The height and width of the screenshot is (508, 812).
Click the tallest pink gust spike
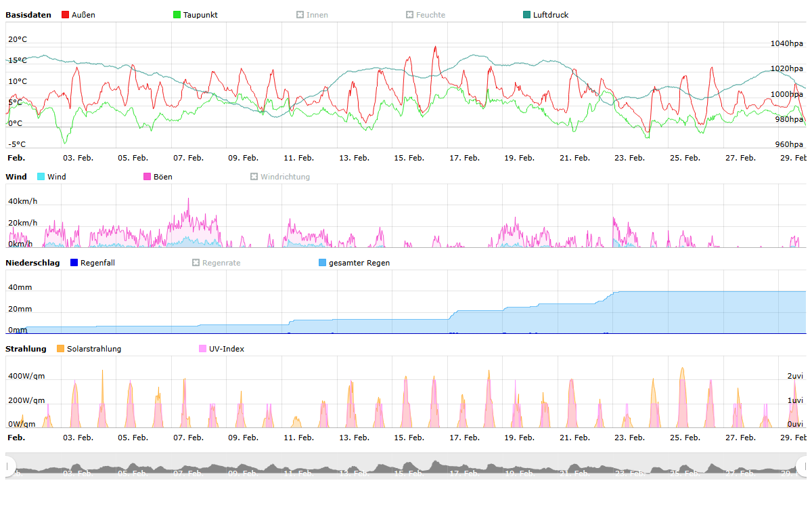point(189,199)
